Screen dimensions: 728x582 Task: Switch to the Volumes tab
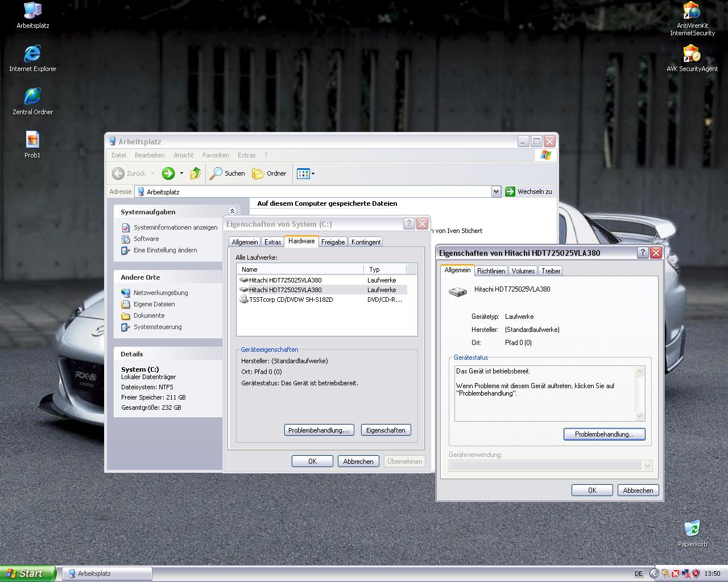coord(523,271)
